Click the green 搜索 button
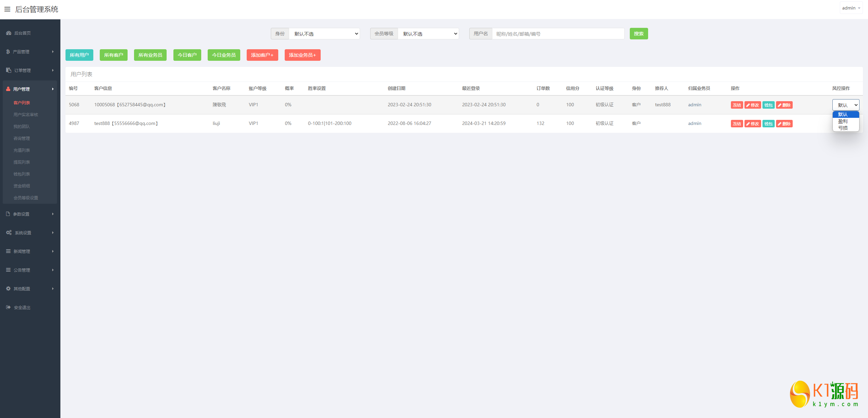 tap(639, 34)
